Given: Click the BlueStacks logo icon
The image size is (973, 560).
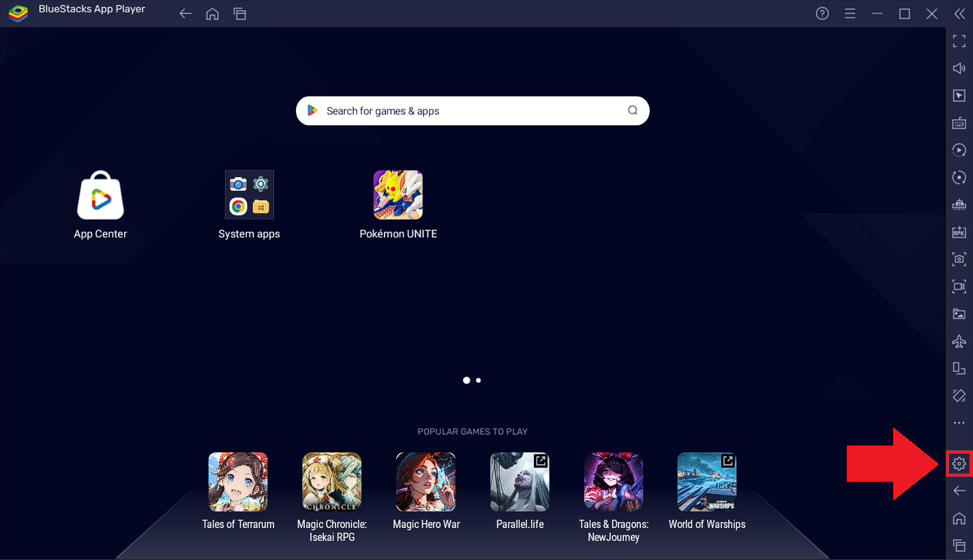Looking at the screenshot, I should click(x=18, y=14).
